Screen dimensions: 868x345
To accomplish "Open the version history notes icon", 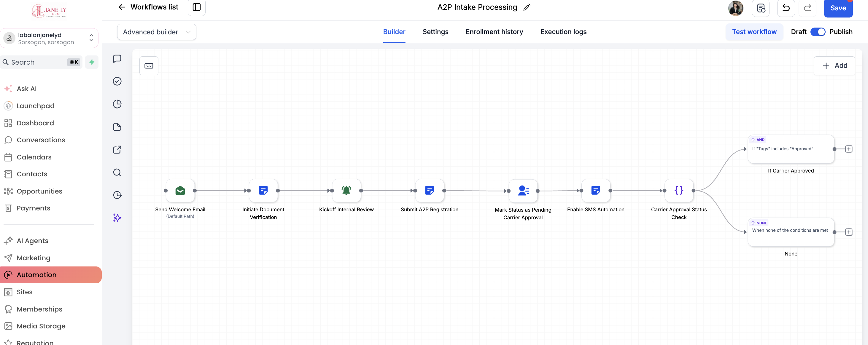I will tap(761, 8).
